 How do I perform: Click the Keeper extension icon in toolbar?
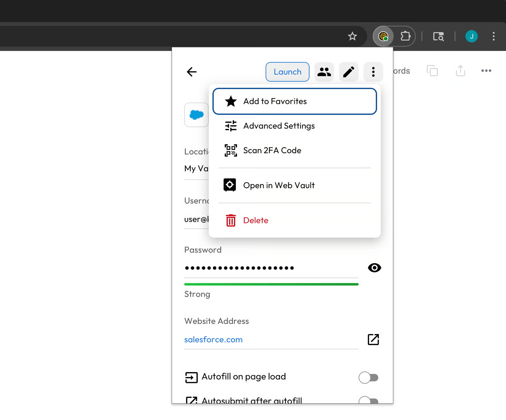click(x=383, y=36)
